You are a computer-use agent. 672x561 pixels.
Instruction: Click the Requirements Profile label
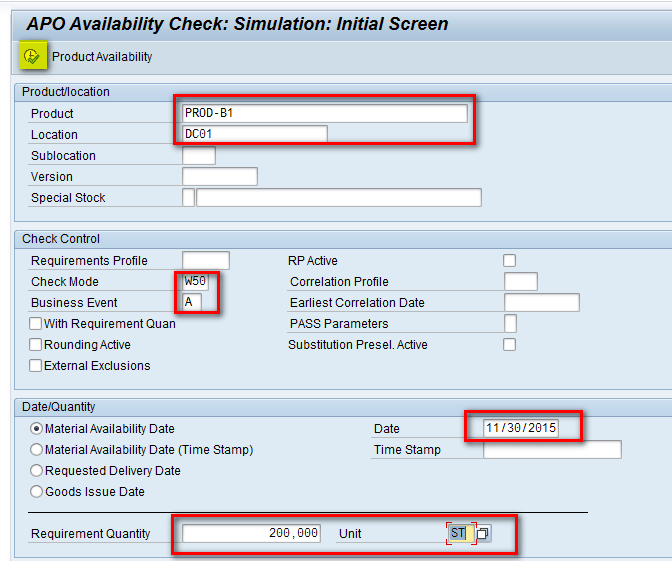click(x=89, y=261)
